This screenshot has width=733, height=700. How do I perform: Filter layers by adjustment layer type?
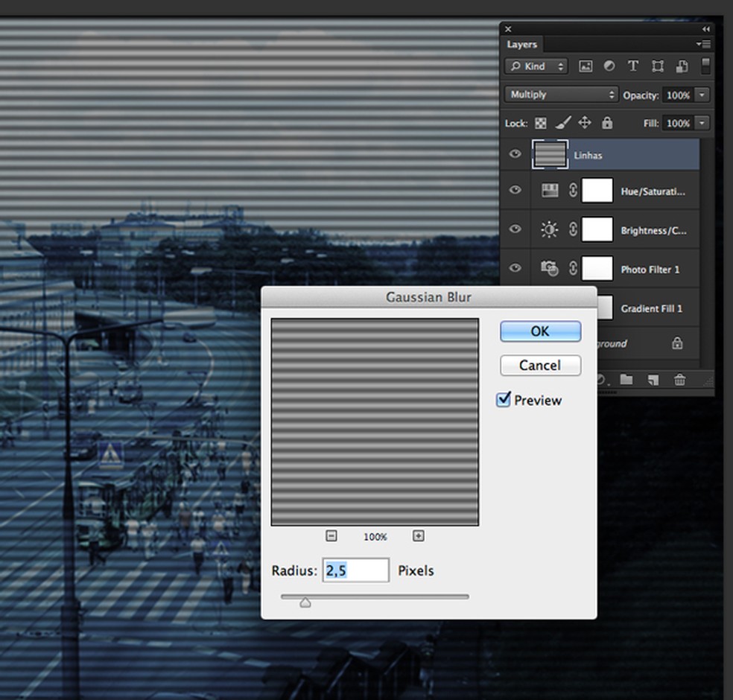tap(609, 66)
